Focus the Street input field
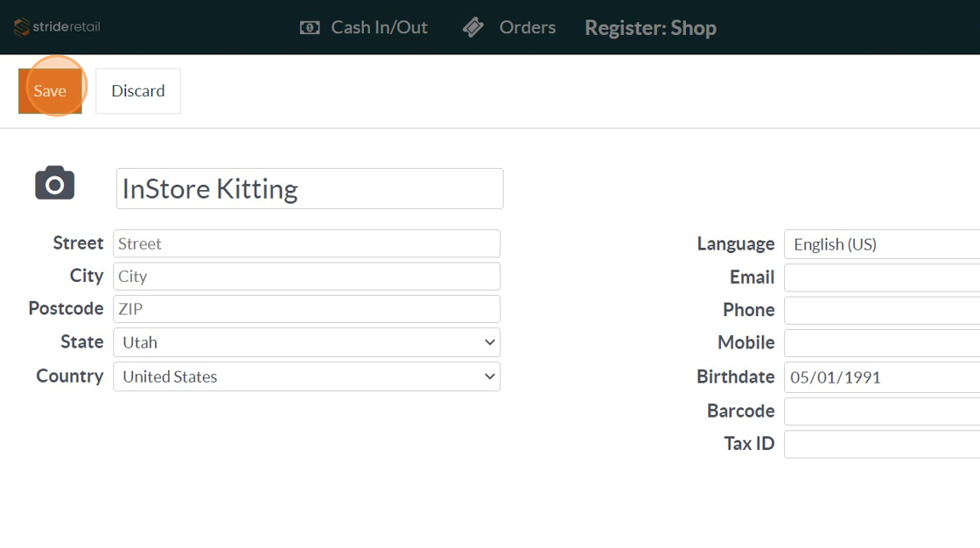Image resolution: width=980 pixels, height=548 pixels. [x=307, y=243]
